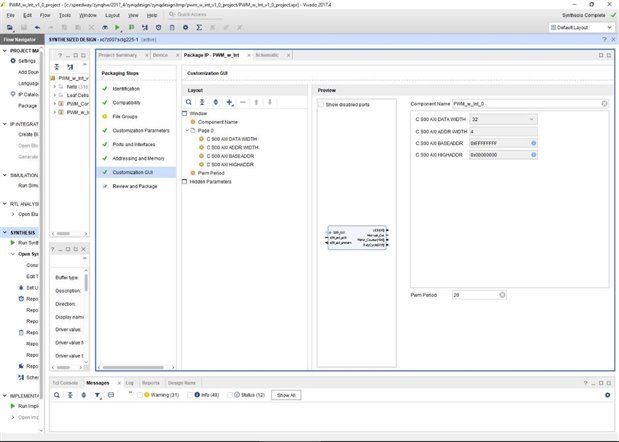Viewport: 619px width, 442px height.
Task: Open Settings gear in Flow Navigator
Action: pos(14,60)
